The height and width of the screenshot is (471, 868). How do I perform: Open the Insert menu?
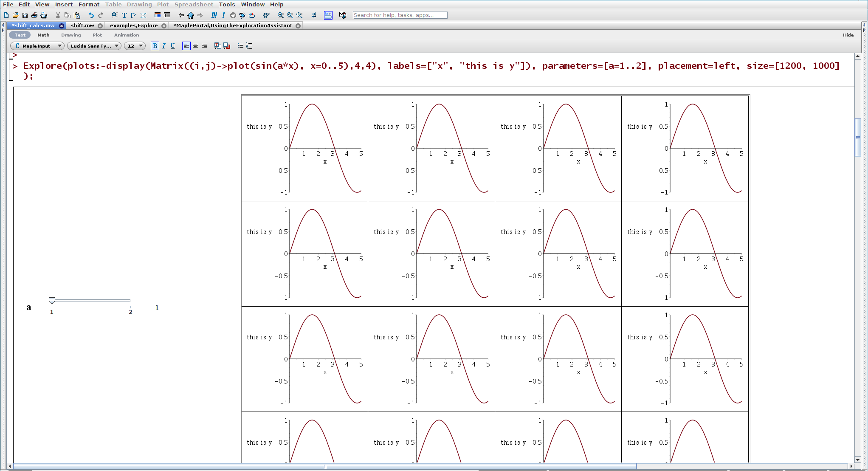point(64,4)
